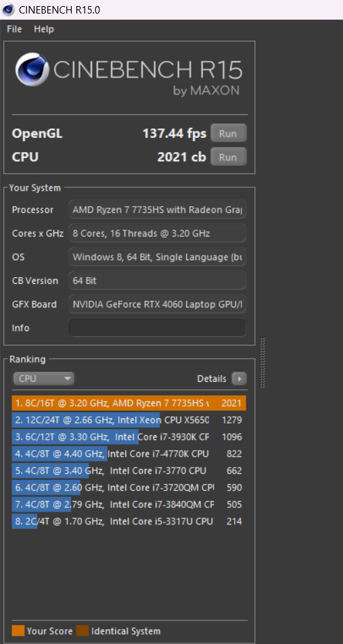Image resolution: width=343 pixels, height=644 pixels.
Task: Click the Cinebench app icon in title bar
Action: tap(8, 9)
